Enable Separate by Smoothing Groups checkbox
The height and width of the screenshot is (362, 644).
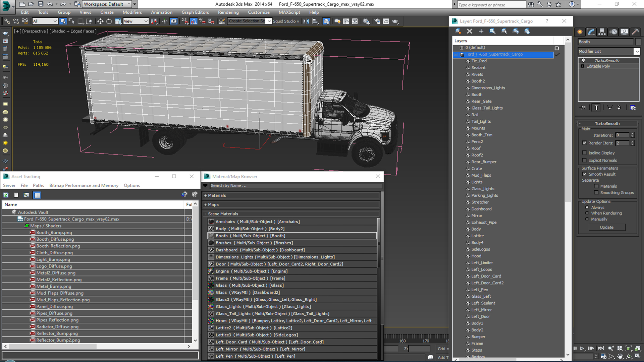(x=596, y=192)
